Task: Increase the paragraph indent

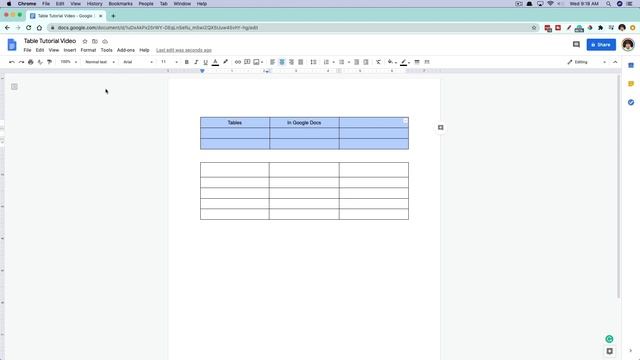Action: click(x=366, y=62)
